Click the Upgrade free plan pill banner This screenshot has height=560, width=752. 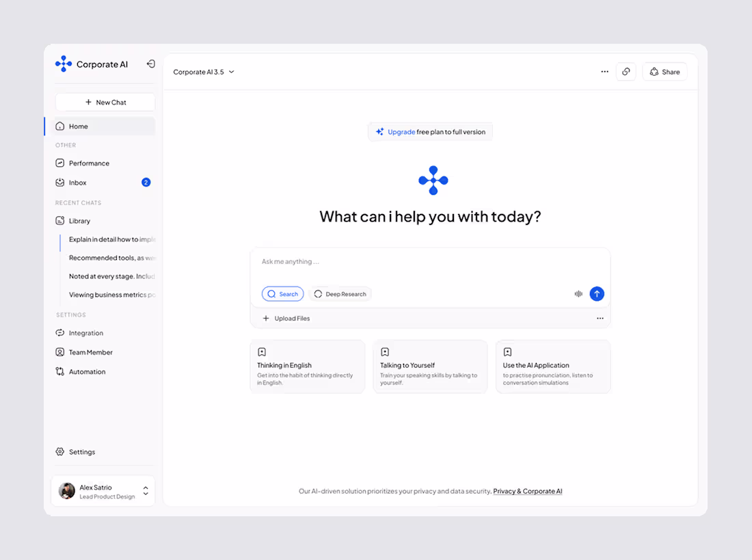pos(430,131)
